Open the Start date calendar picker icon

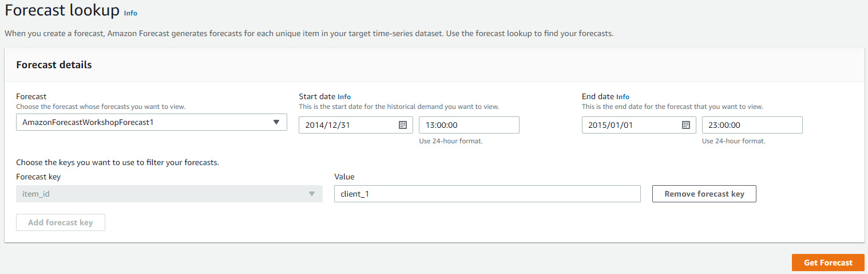click(402, 125)
